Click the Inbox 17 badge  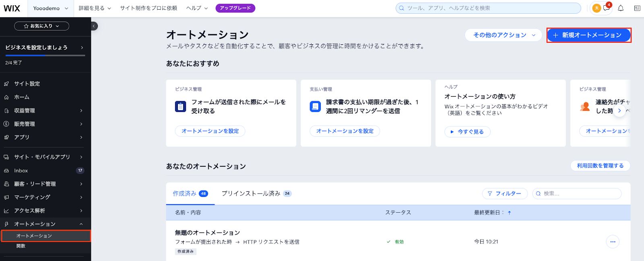tap(80, 170)
